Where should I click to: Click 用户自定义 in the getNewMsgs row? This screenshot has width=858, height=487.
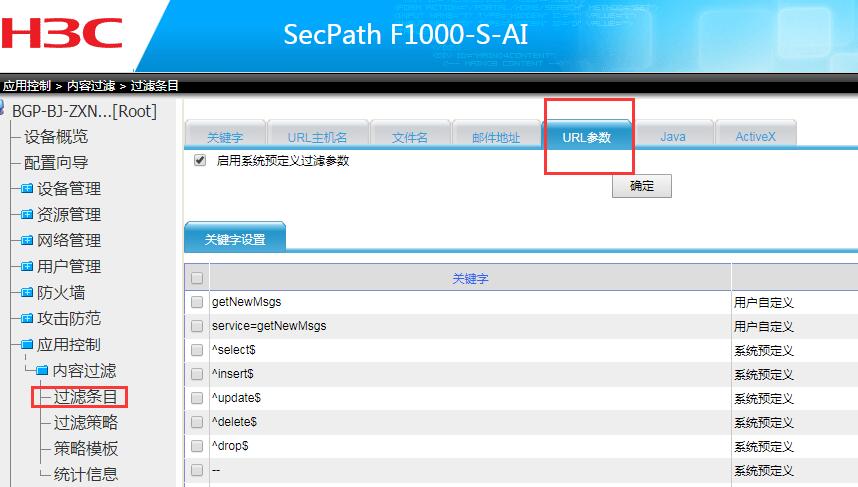pyautogui.click(x=764, y=302)
